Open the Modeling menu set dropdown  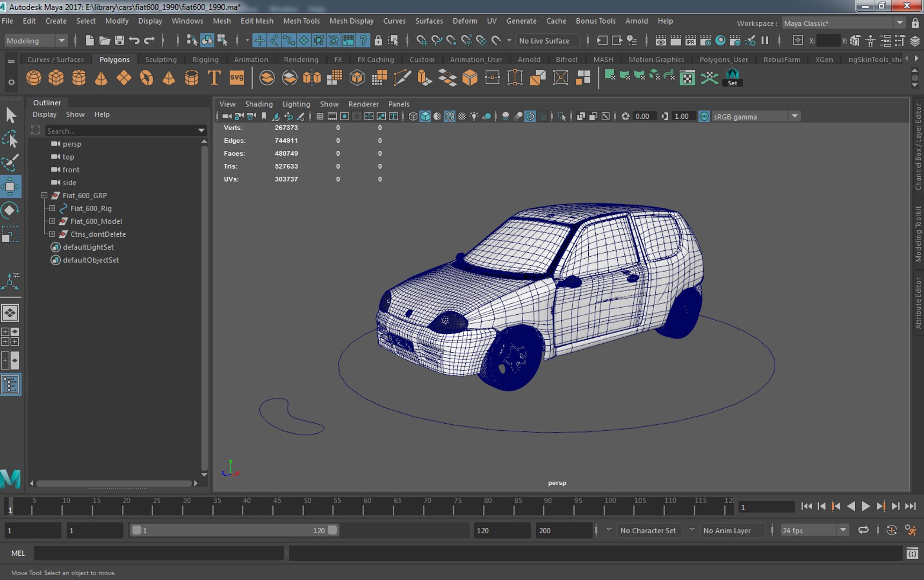coord(35,41)
